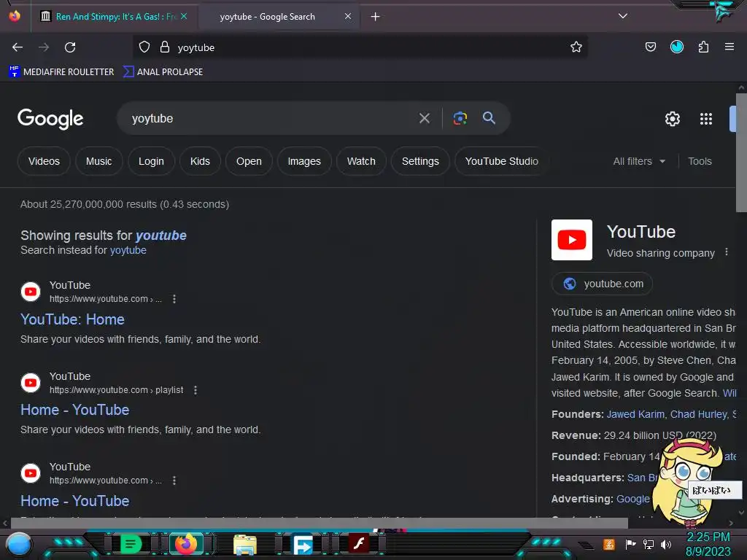
Task: Close the Ren And Stimpy tab
Action: [x=184, y=16]
